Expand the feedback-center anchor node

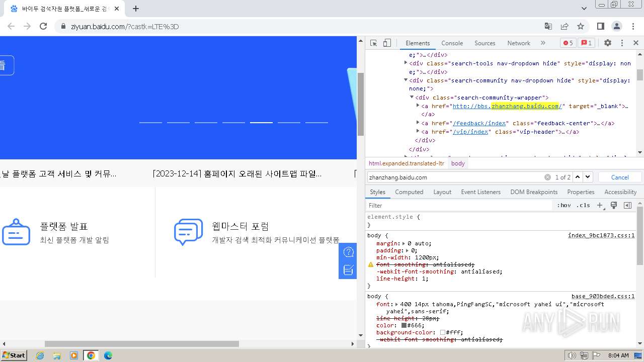(x=418, y=123)
